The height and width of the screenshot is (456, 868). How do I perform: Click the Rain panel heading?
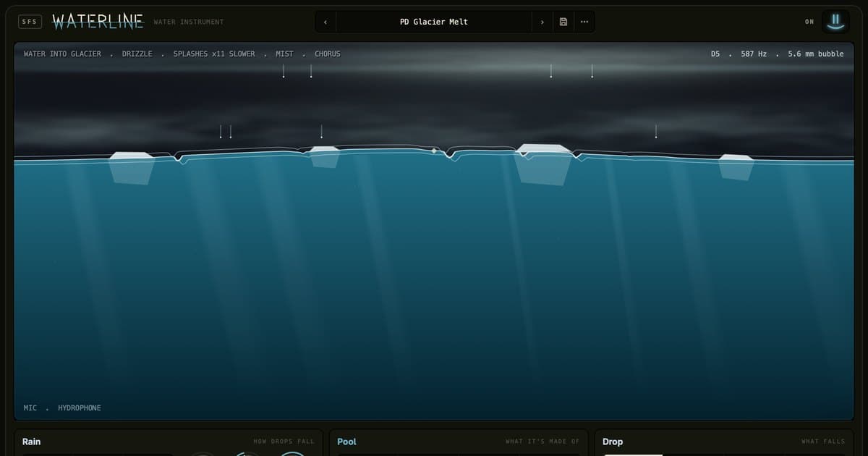point(32,442)
